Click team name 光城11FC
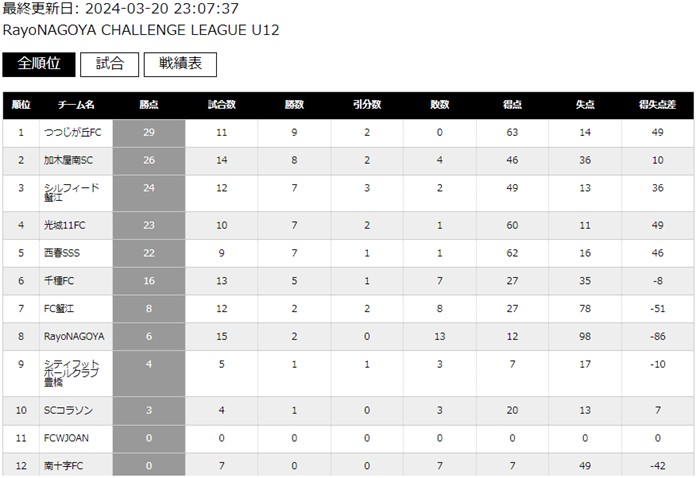700x478 pixels. coord(64,225)
